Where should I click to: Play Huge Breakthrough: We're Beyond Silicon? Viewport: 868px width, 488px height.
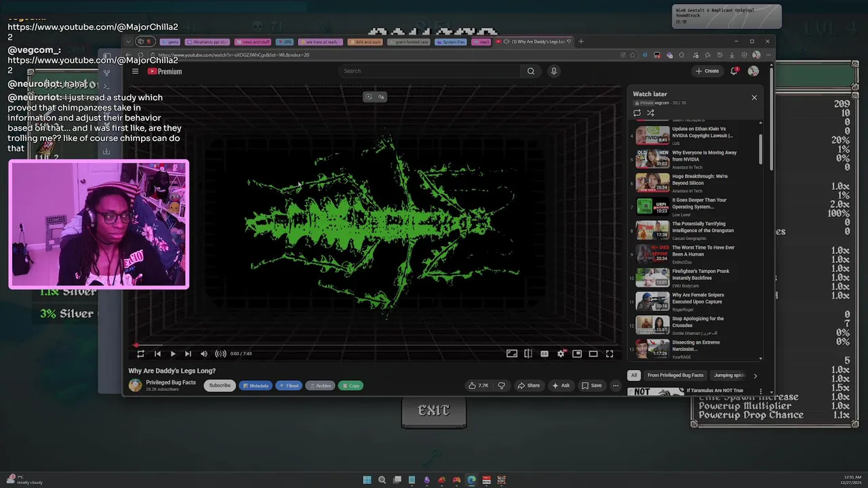point(696,182)
